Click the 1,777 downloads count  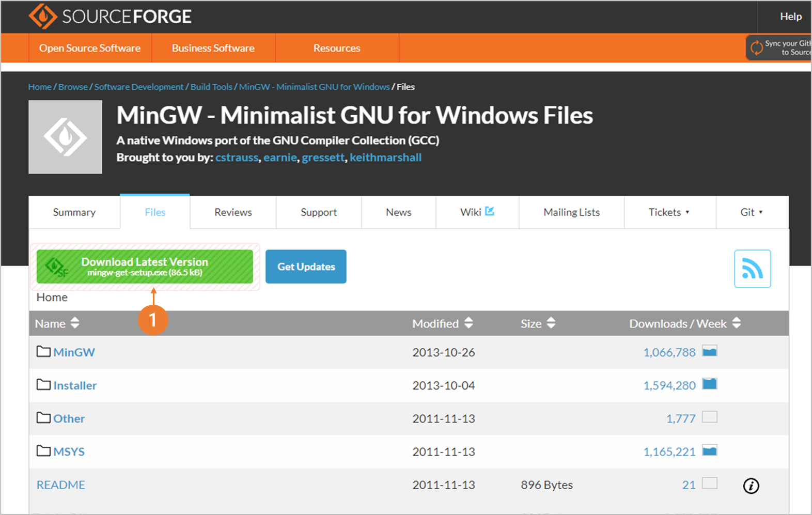pyautogui.click(x=680, y=418)
